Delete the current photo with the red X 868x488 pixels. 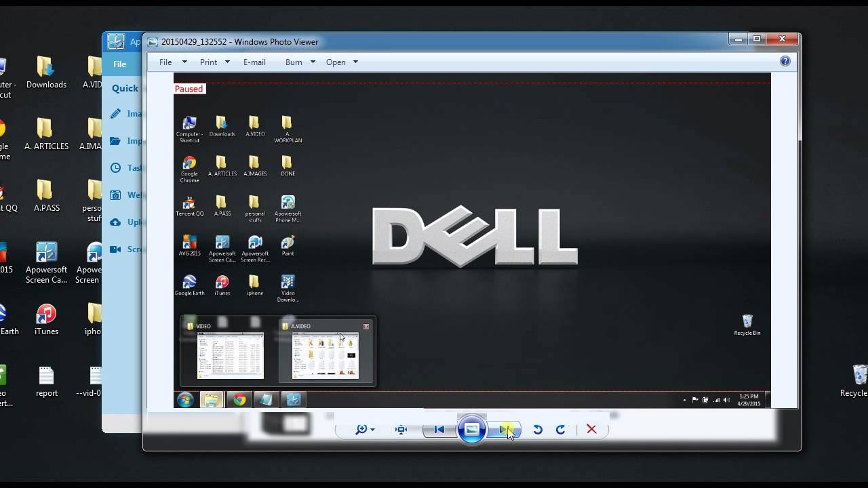591,429
